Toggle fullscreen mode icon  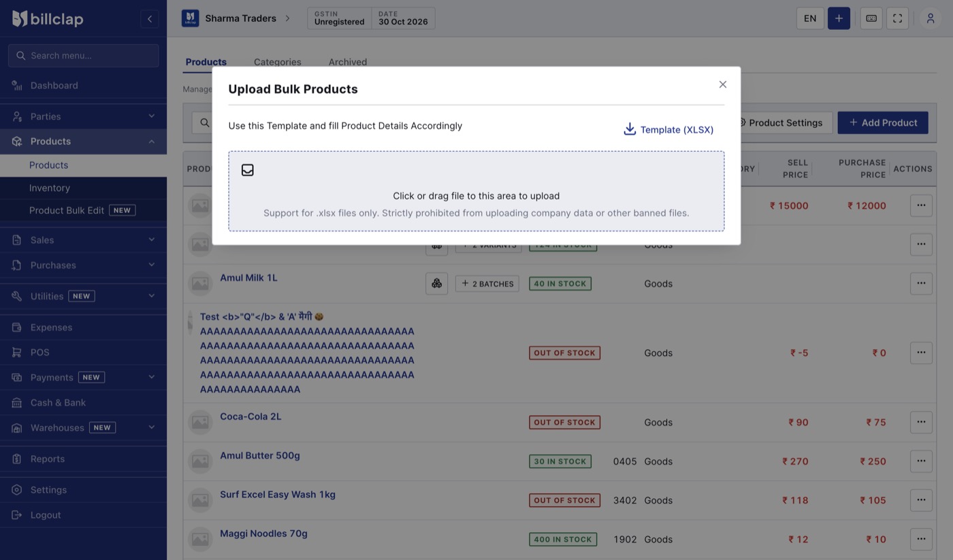[897, 18]
